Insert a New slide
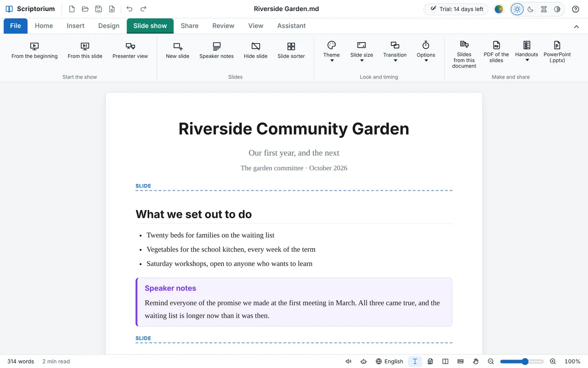 [178, 51]
